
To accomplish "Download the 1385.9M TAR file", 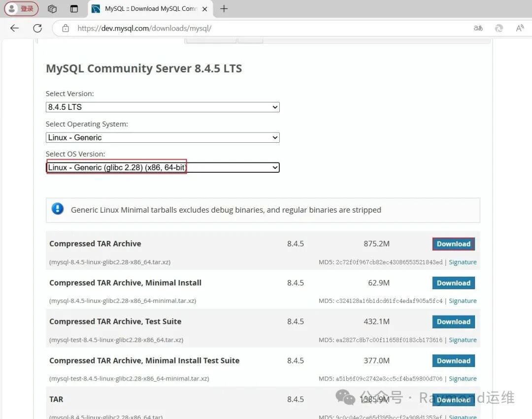I will (453, 400).
